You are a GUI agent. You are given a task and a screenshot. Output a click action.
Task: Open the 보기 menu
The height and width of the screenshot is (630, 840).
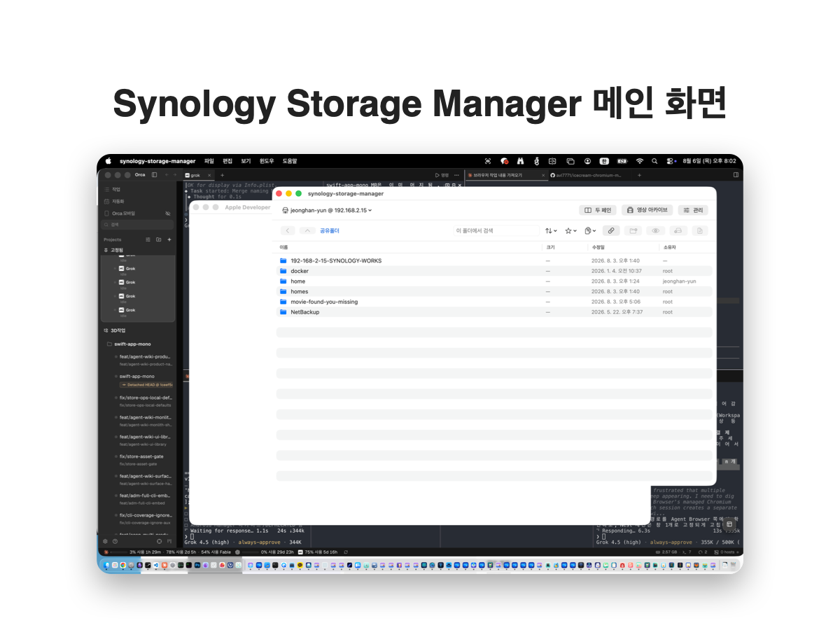pyautogui.click(x=246, y=161)
